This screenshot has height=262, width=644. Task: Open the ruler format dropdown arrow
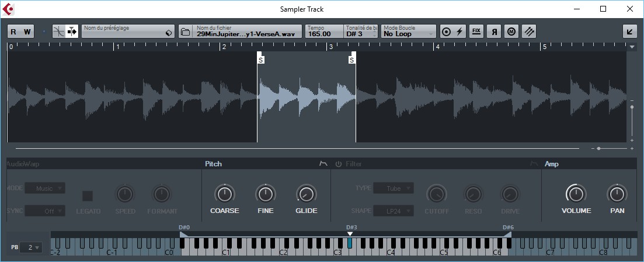[x=632, y=47]
